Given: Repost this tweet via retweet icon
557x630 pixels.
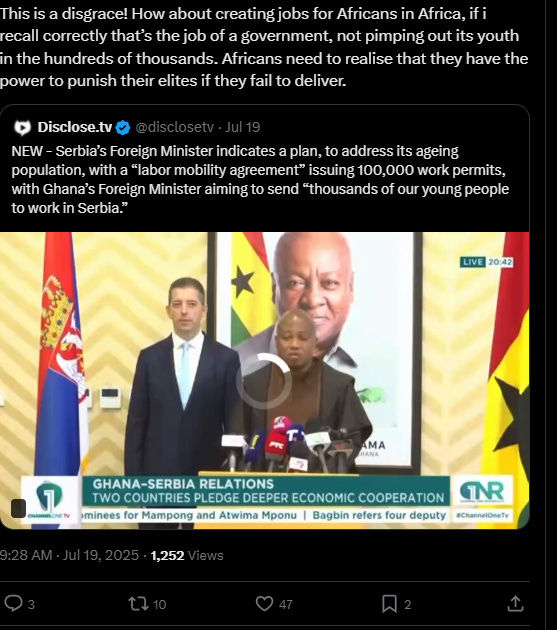Looking at the screenshot, I should pos(138,604).
